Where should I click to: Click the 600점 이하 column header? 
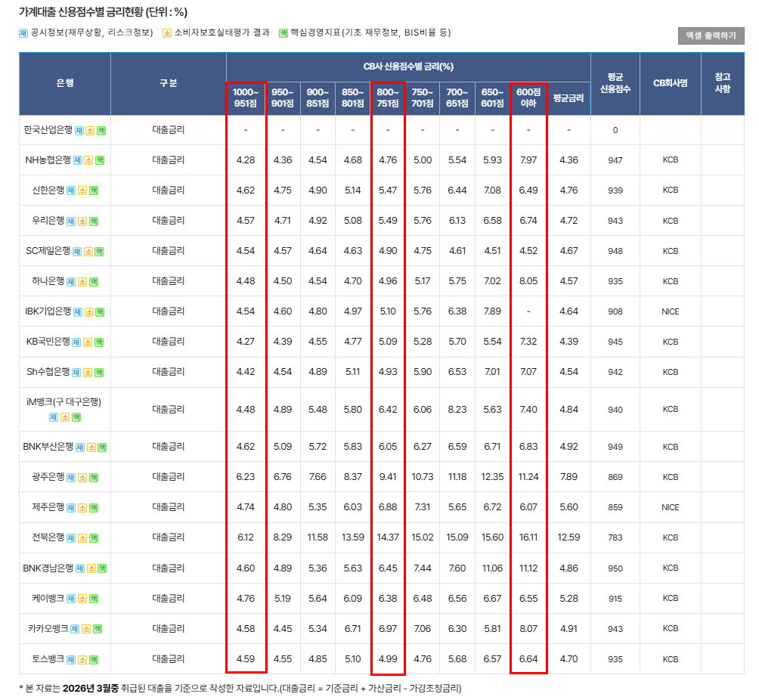(528, 98)
